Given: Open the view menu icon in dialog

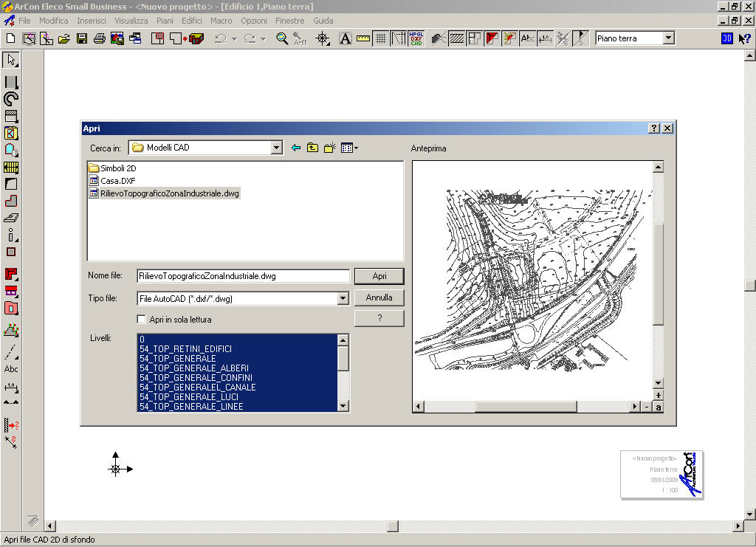Looking at the screenshot, I should pyautogui.click(x=349, y=148).
